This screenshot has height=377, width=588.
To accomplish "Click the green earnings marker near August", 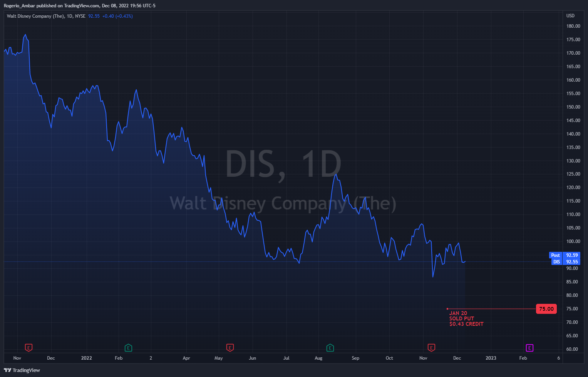I will coord(330,348).
